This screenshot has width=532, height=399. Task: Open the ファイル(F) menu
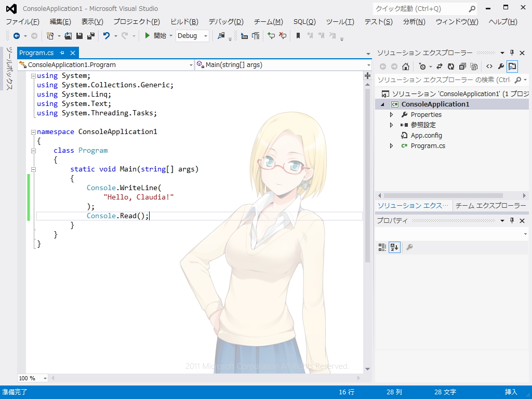click(23, 22)
